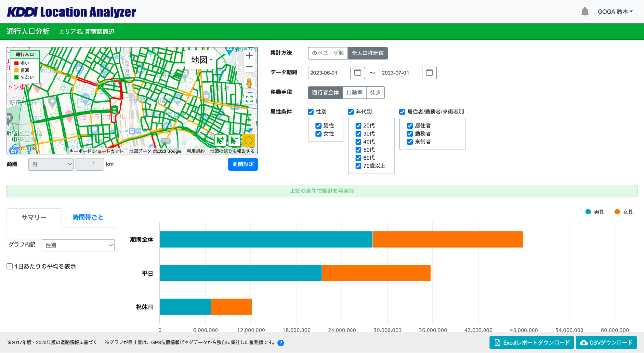Select のべユーザ数 aggregation method
This screenshot has width=644, height=353.
coord(328,53)
